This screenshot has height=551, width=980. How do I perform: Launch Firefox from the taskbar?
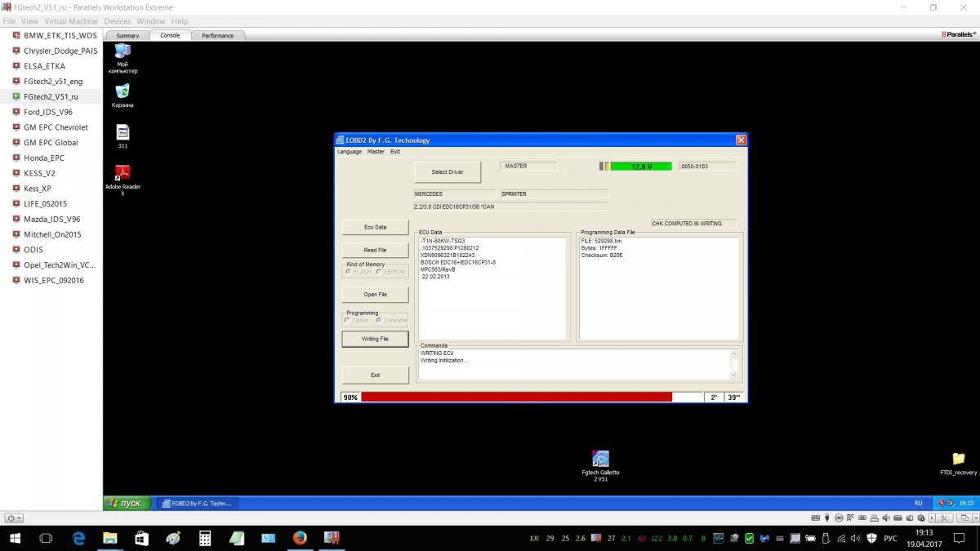(300, 538)
